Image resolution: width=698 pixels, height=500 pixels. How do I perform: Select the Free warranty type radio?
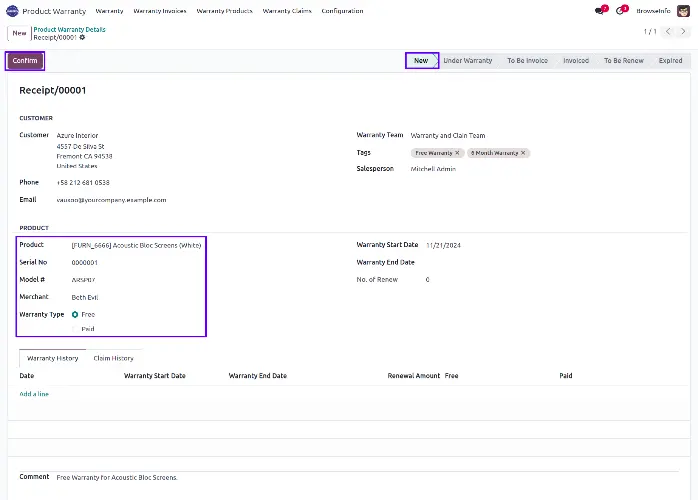click(x=75, y=314)
